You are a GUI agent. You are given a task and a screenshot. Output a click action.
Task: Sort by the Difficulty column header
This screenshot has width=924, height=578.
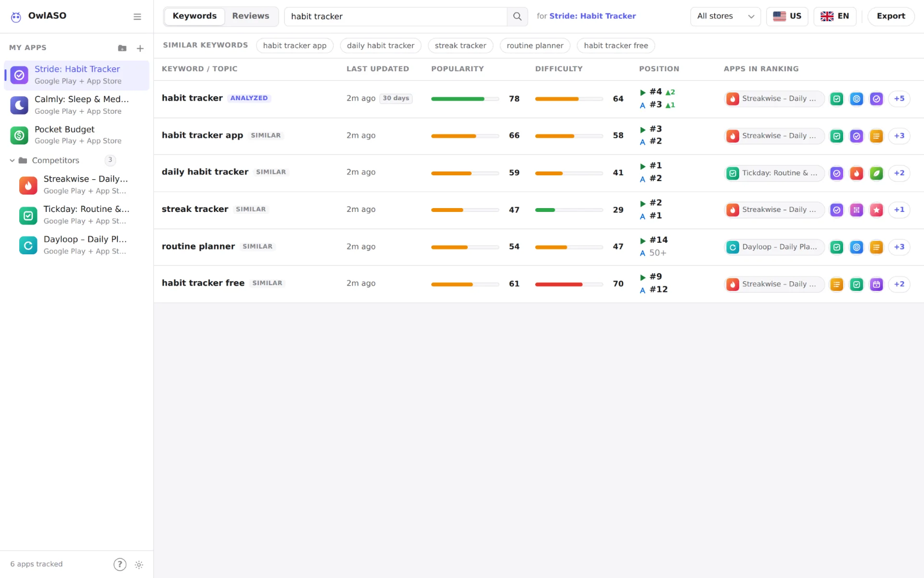(x=559, y=69)
